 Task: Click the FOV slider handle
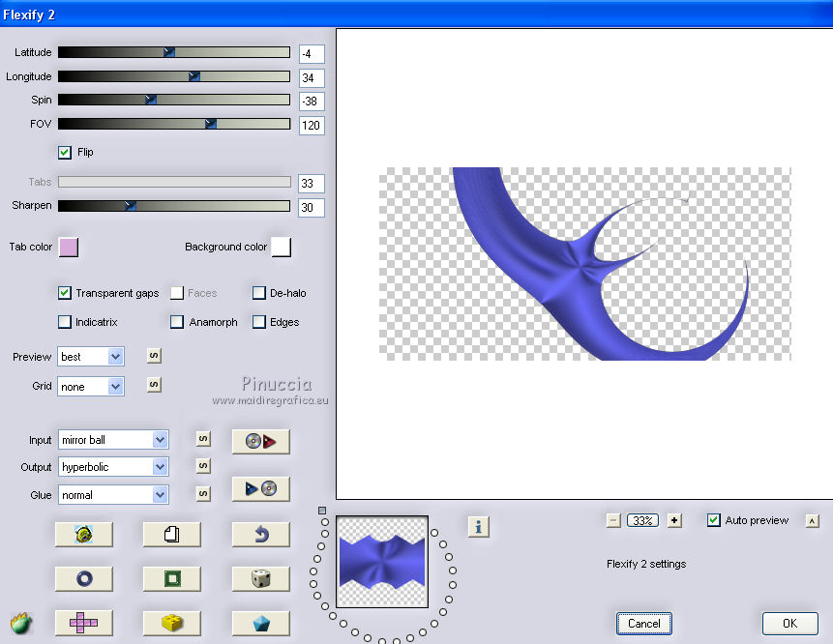(x=211, y=124)
